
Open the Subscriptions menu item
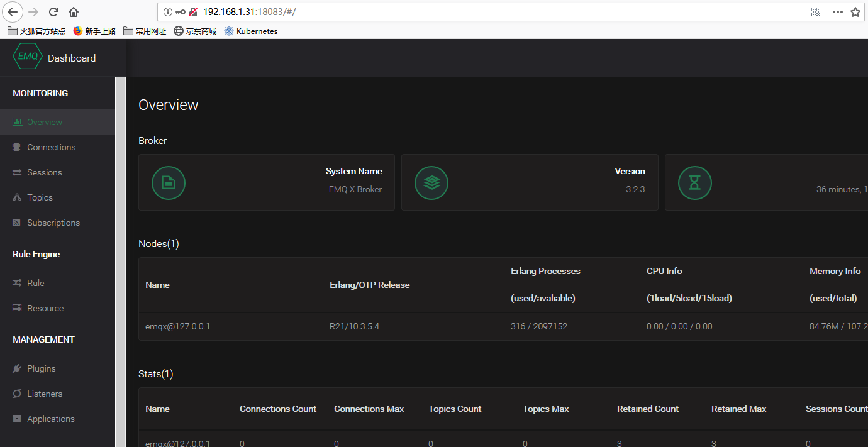coord(57,223)
